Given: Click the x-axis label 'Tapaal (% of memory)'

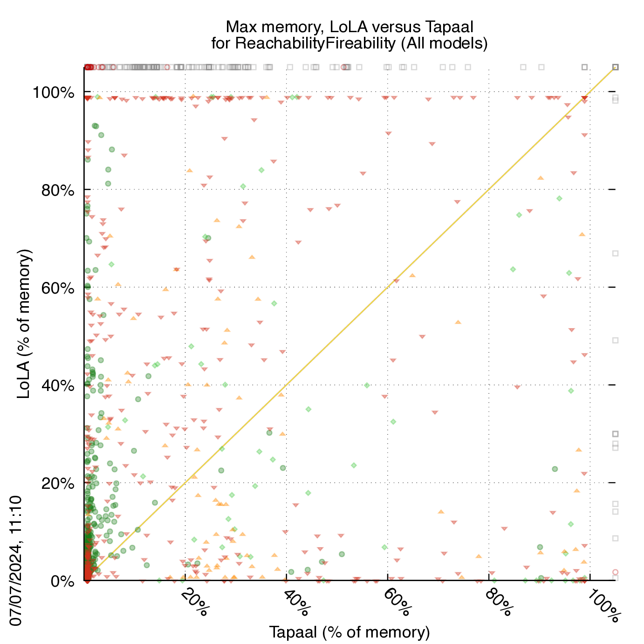Looking at the screenshot, I should click(349, 632).
